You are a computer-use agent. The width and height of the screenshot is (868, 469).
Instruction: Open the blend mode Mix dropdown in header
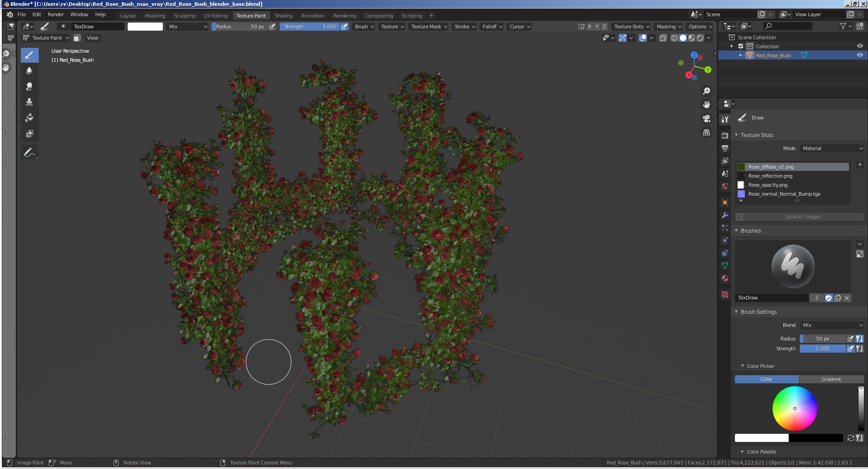coord(188,27)
